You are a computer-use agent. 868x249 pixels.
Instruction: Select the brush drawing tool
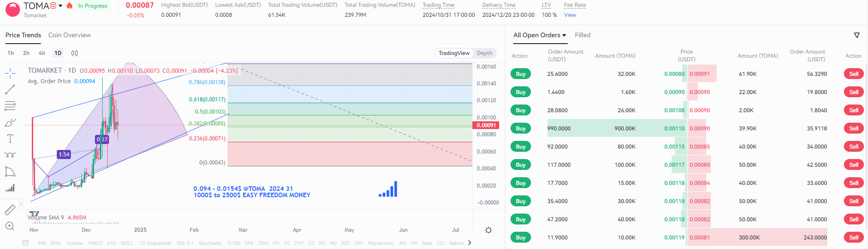pyautogui.click(x=10, y=122)
